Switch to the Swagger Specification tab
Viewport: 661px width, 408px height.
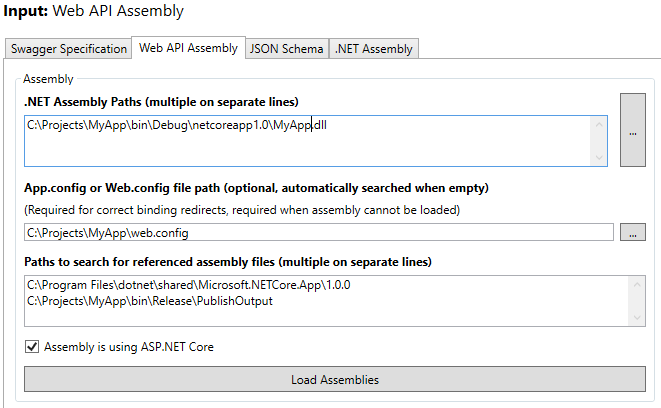(68, 48)
